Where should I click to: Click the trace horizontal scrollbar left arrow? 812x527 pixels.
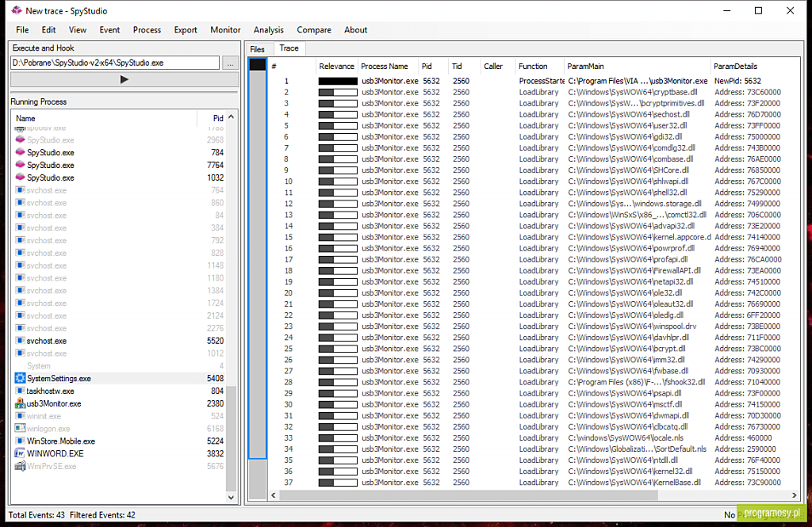click(x=274, y=495)
